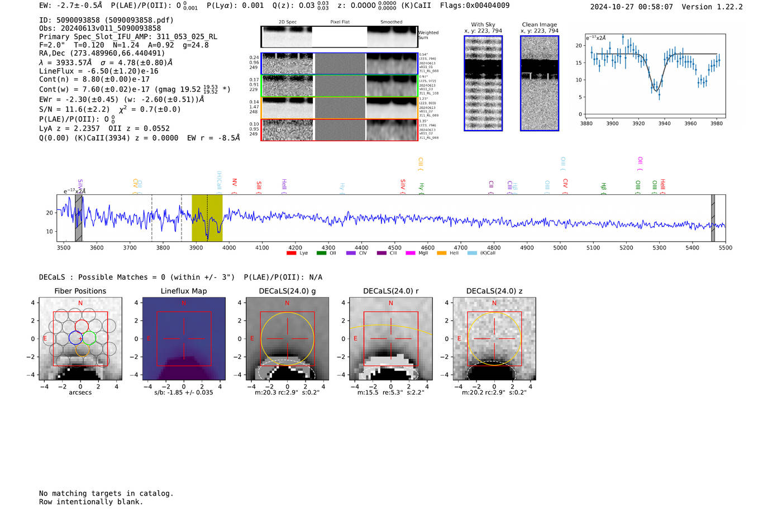Image resolution: width=782 pixels, height=532 pixels.
Task: Click the hatched gray band near 5460 Å
Action: click(x=713, y=218)
